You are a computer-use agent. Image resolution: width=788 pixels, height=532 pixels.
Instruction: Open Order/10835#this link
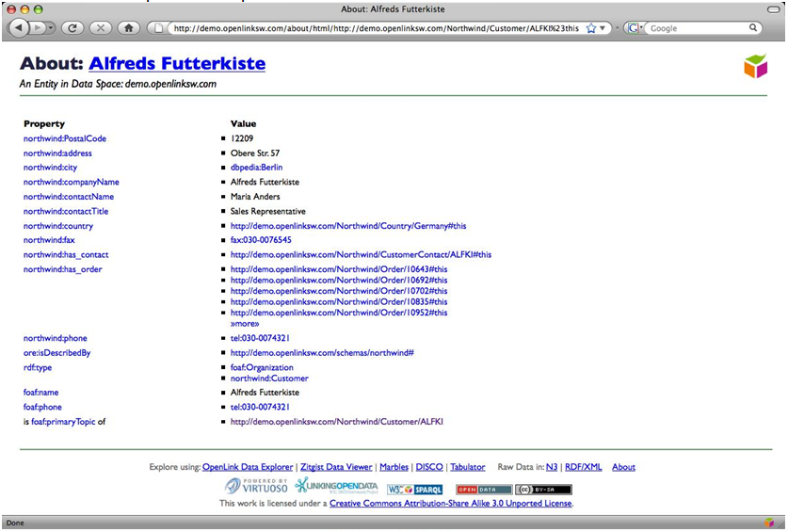(339, 301)
